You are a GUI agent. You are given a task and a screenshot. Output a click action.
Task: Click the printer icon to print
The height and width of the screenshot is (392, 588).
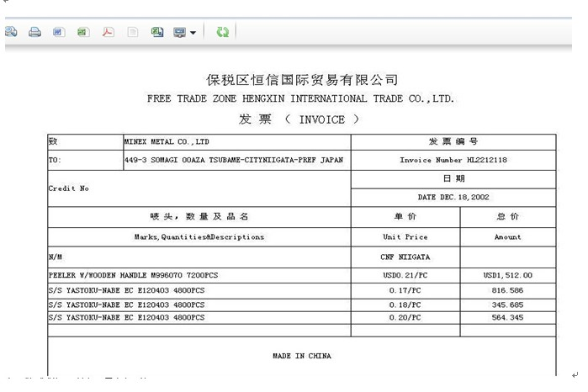[34, 32]
